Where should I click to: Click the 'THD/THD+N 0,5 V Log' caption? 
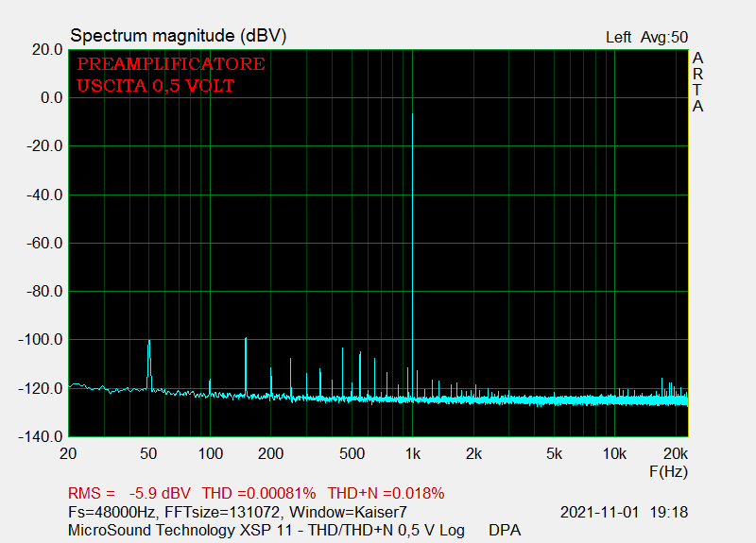tap(387, 530)
